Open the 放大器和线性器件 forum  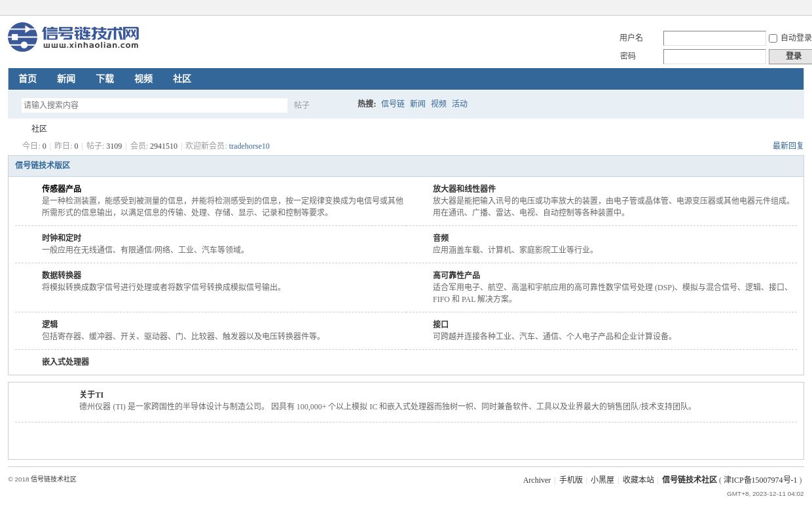[464, 189]
